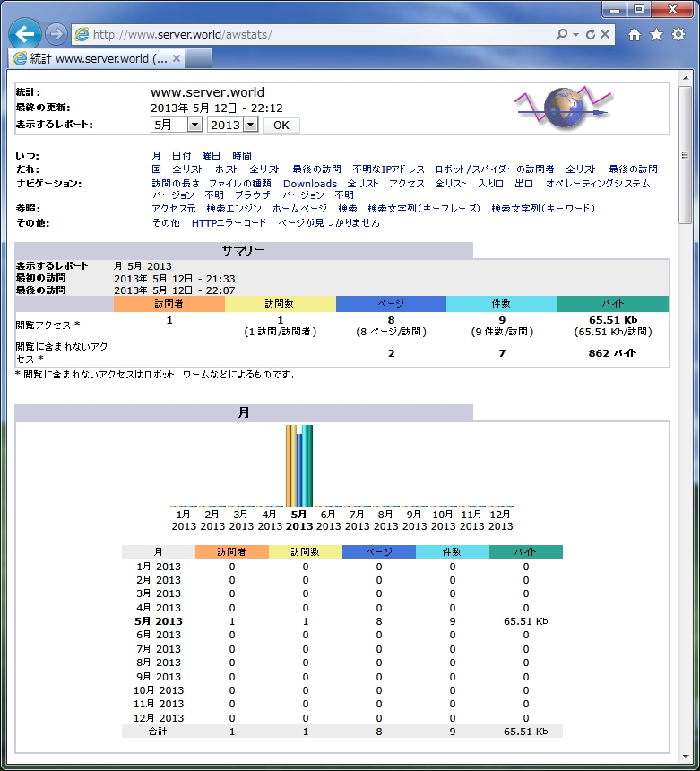The height and width of the screenshot is (771, 700).
Task: Click the search magnifier in address bar
Action: pos(561,34)
